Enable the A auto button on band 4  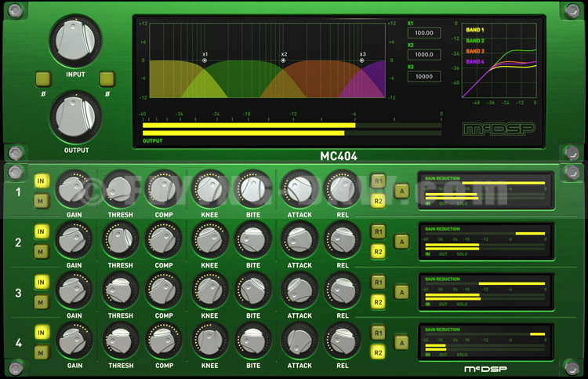401,343
